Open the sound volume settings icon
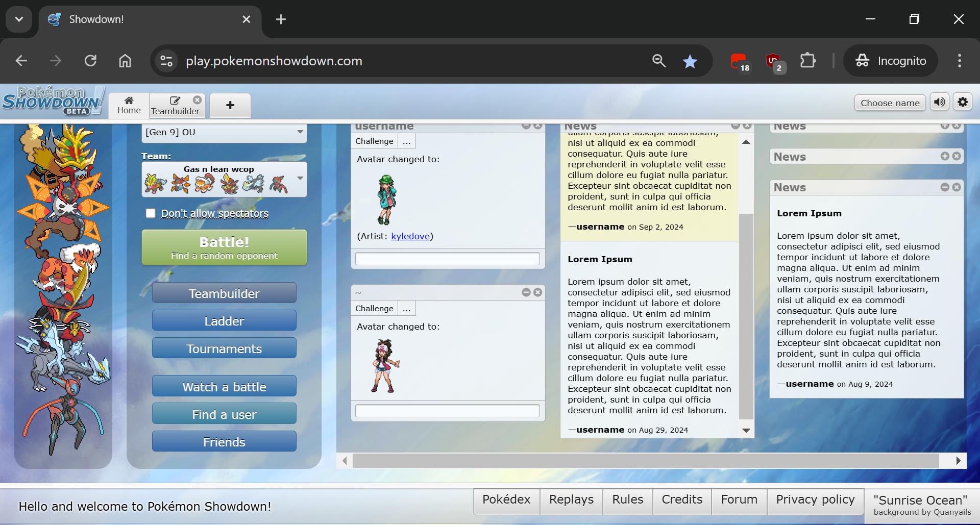This screenshot has width=980, height=525. (939, 102)
